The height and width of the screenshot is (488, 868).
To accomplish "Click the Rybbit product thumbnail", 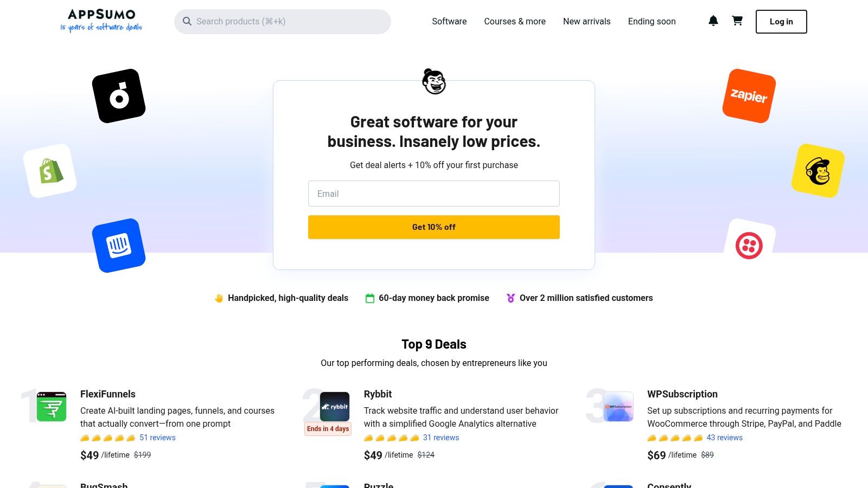I will click(x=333, y=406).
